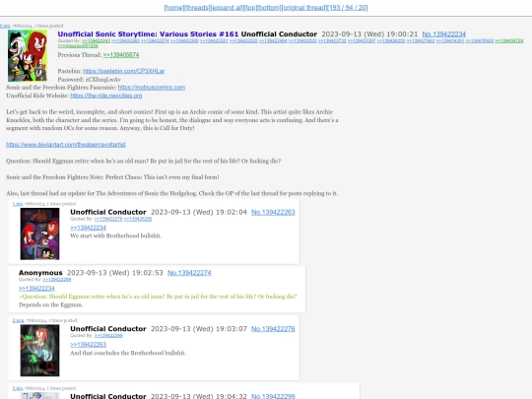This screenshot has width=532, height=399.
Task: Click the 'Perfect Chaos' Freedom Fighters note line
Action: (x=112, y=177)
